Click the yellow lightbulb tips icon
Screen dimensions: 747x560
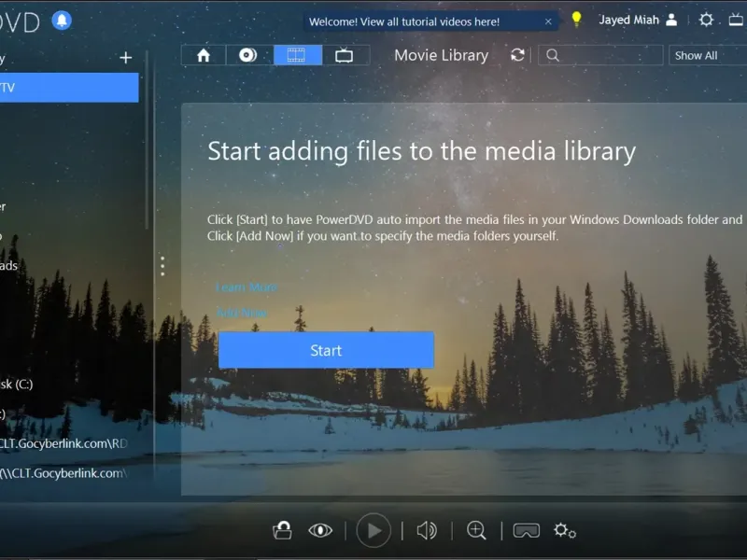click(576, 20)
